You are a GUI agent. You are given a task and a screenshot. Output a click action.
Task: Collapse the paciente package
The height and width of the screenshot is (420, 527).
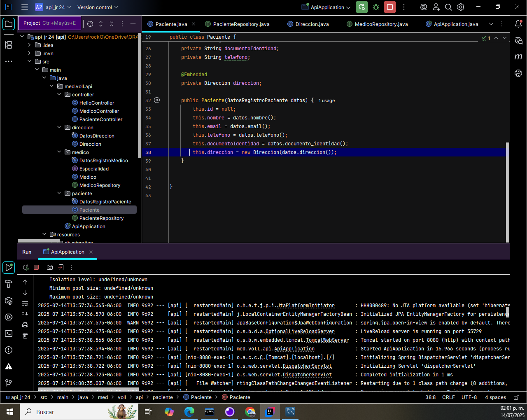59,193
